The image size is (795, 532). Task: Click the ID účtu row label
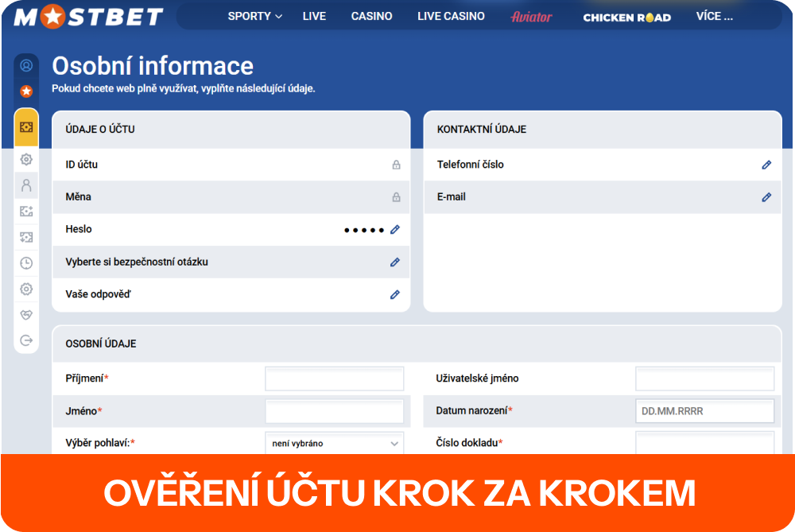82,165
